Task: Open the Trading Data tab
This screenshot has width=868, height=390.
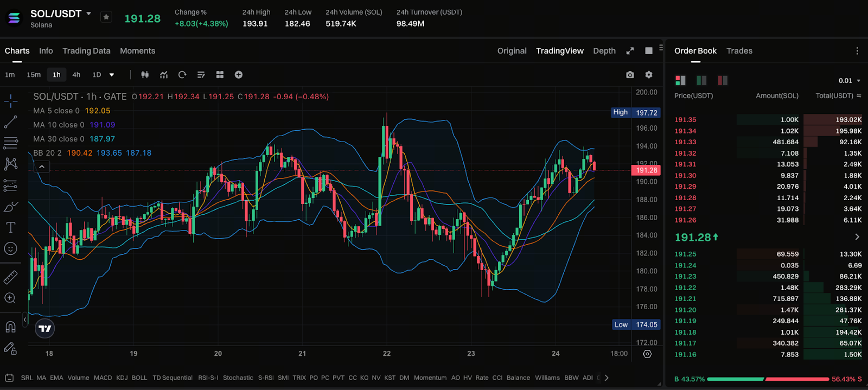Action: pyautogui.click(x=86, y=51)
